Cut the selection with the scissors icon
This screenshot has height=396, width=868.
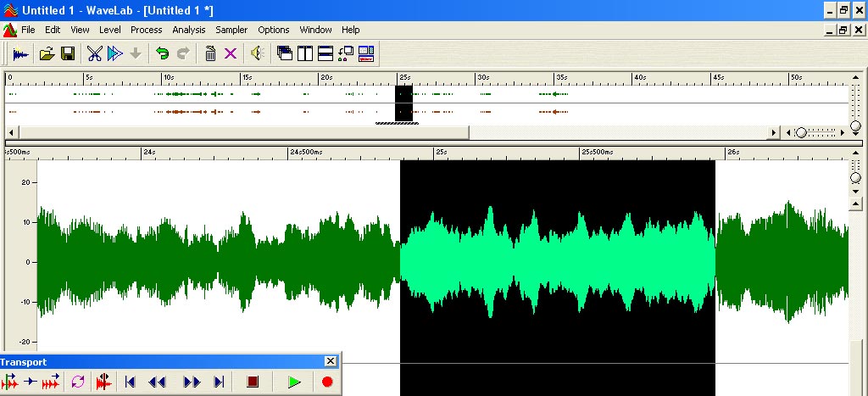(x=94, y=54)
